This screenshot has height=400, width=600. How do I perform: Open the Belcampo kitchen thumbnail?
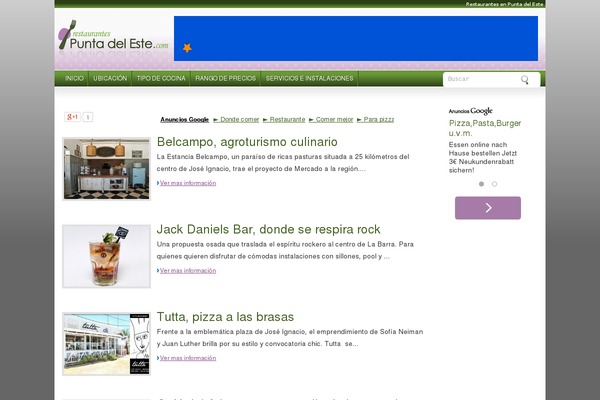(106, 169)
